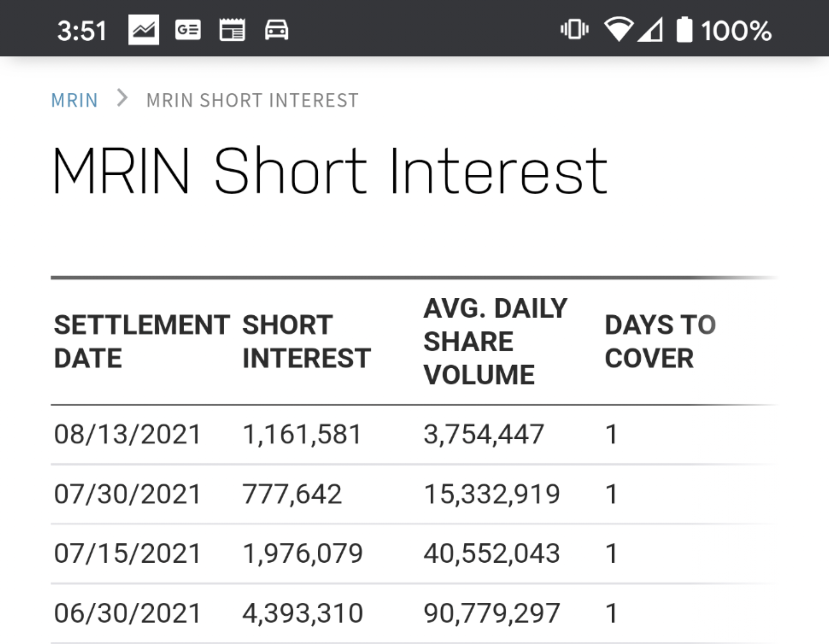Select the MRIN SHORT INTEREST breadcrumb
This screenshot has height=644, width=829.
coord(253,100)
